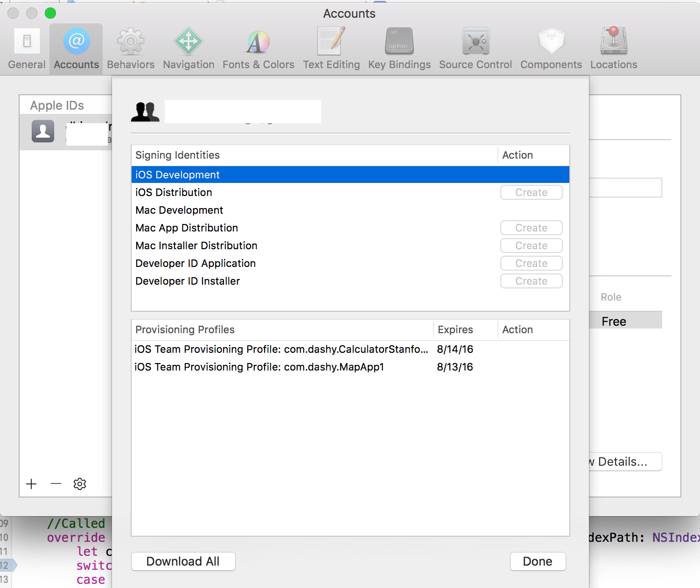Image resolution: width=700 pixels, height=588 pixels.
Task: Open the Text Editing preferences icon
Action: [x=331, y=47]
